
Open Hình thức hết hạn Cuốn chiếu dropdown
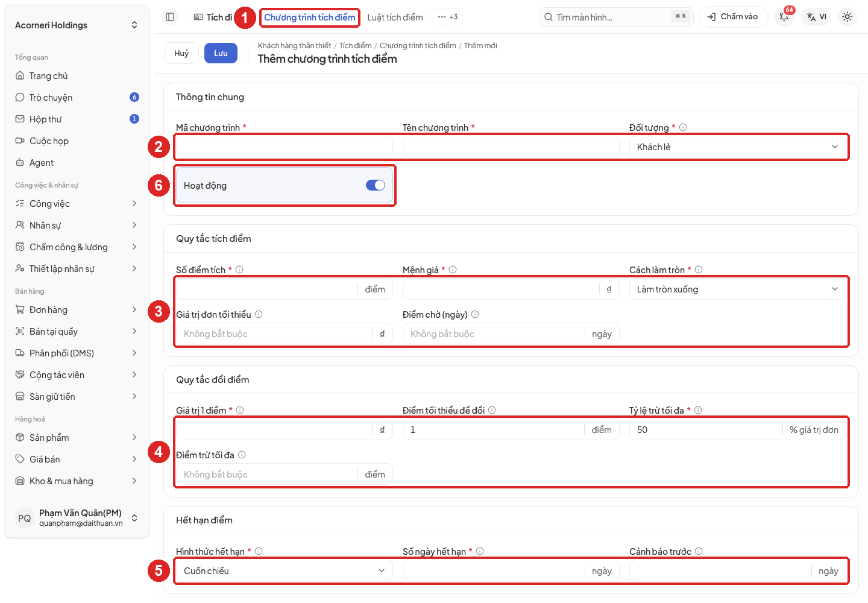(284, 570)
